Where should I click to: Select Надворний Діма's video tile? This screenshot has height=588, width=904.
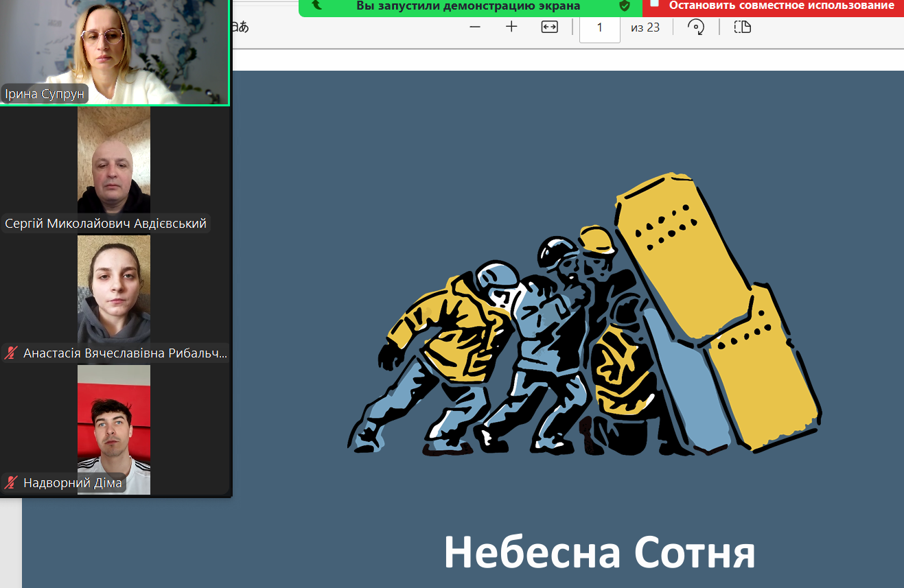click(114, 430)
